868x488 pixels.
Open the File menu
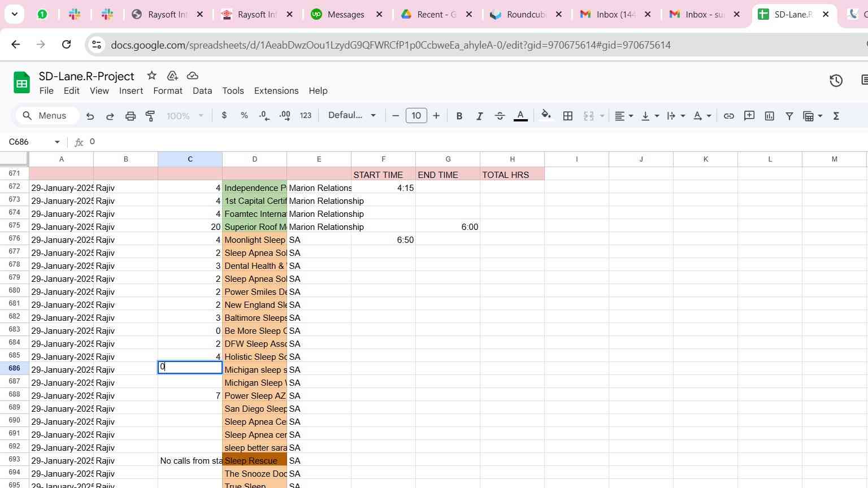point(46,90)
